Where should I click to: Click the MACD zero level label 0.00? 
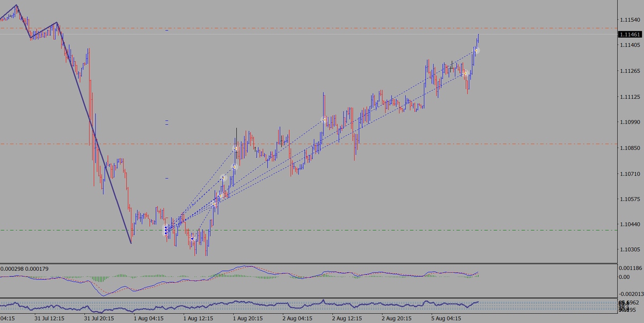(624, 277)
